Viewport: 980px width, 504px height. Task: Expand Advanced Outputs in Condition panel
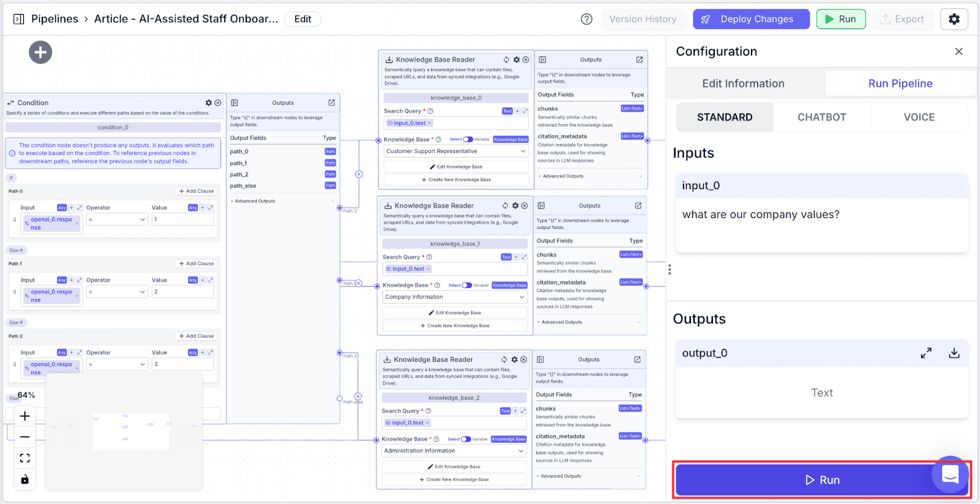pyautogui.click(x=283, y=201)
